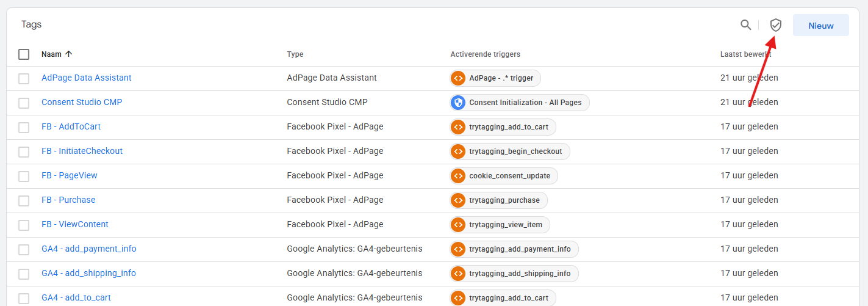Click the orange code icon on AdPage trigger
The width and height of the screenshot is (868, 306).
click(458, 78)
